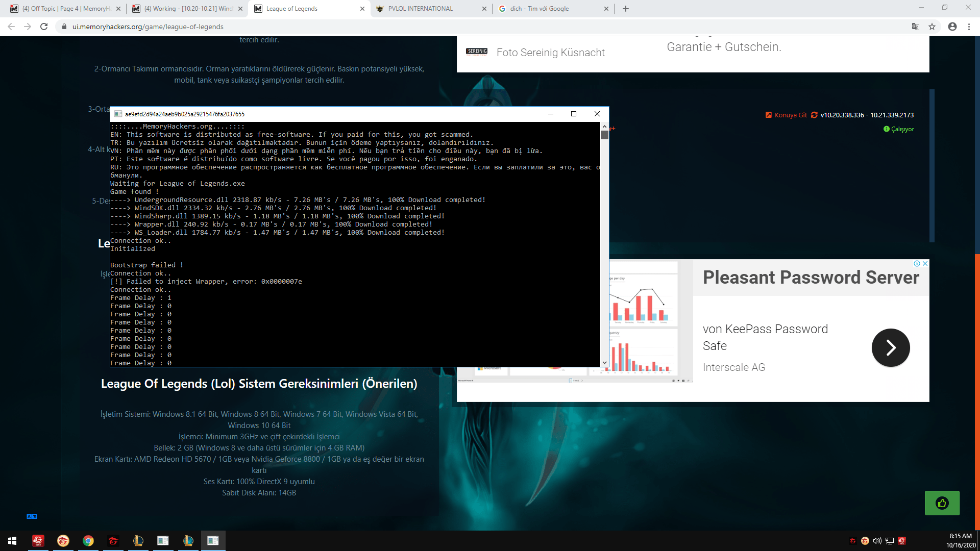Open second League of Legends taskbar icon
980x551 pixels.
click(188, 541)
